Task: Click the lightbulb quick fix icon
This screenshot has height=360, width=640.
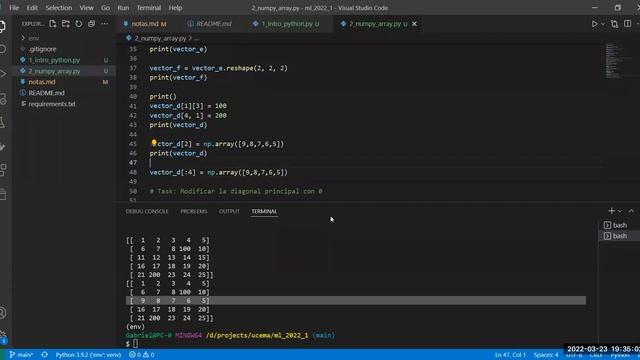Action: tap(153, 143)
